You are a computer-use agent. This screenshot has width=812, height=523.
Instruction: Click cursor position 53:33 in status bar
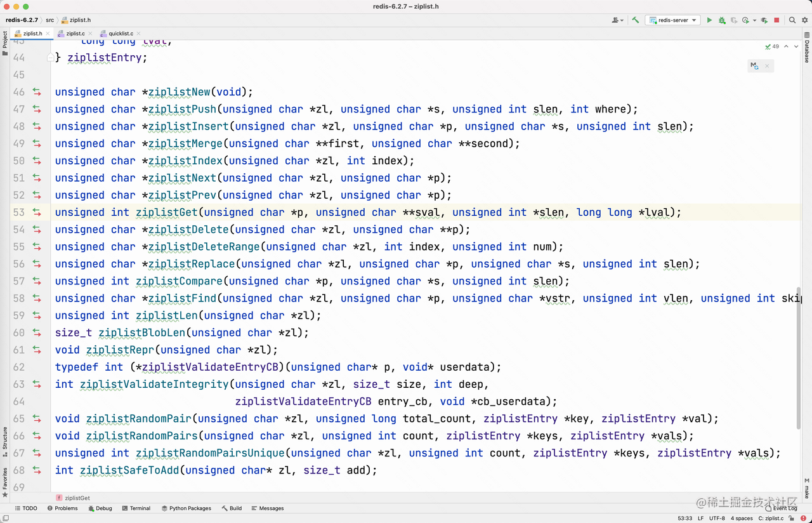pyautogui.click(x=685, y=518)
